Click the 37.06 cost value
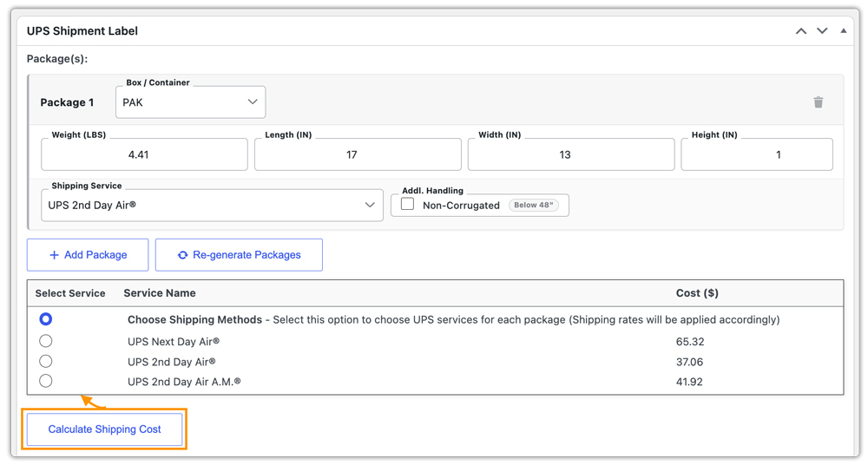Viewport: 868px width, 465px height. click(x=689, y=362)
